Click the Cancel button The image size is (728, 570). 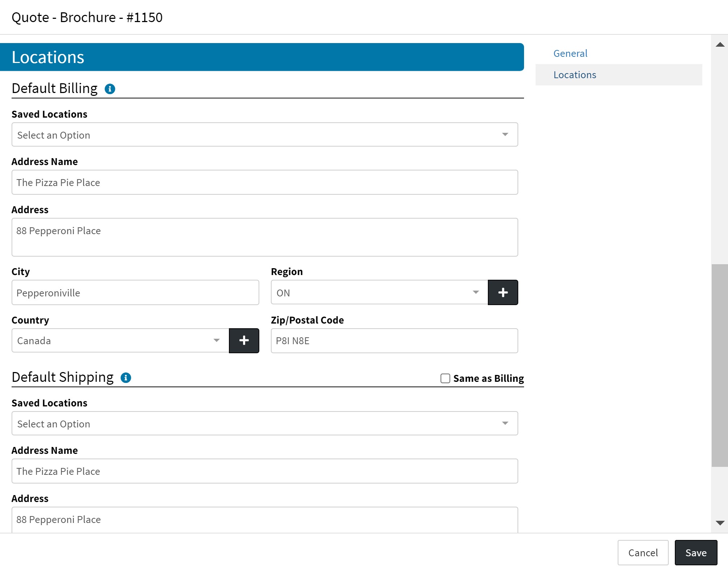tap(643, 553)
